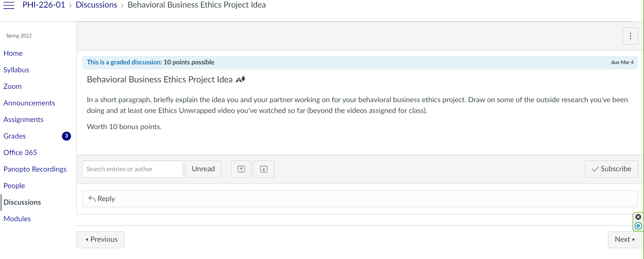Toggle Subscribe for this discussion

pos(611,169)
